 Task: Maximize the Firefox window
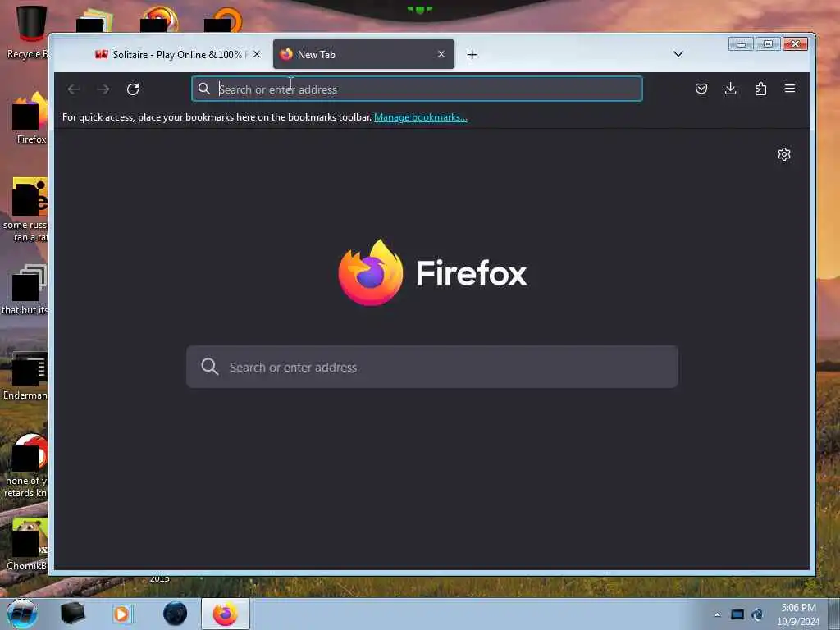[x=768, y=44]
